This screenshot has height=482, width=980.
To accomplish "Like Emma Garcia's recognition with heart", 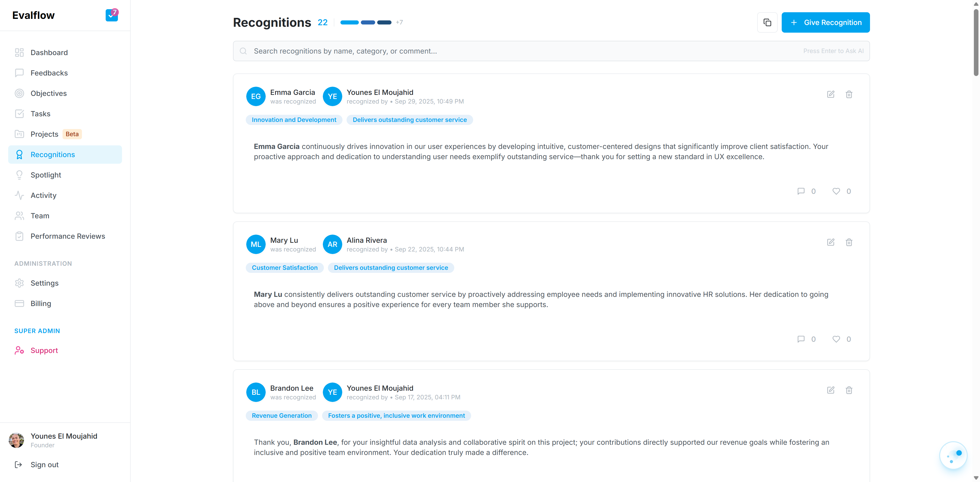I will (836, 191).
